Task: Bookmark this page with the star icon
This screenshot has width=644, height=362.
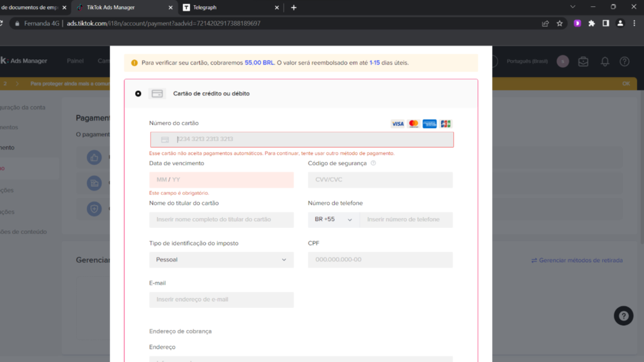Action: [x=560, y=23]
